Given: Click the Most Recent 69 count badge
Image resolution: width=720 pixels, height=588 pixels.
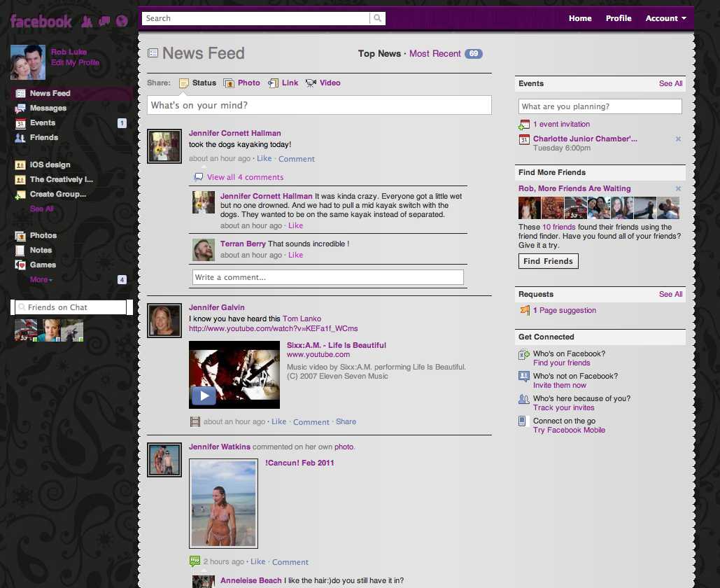Looking at the screenshot, I should coord(474,54).
